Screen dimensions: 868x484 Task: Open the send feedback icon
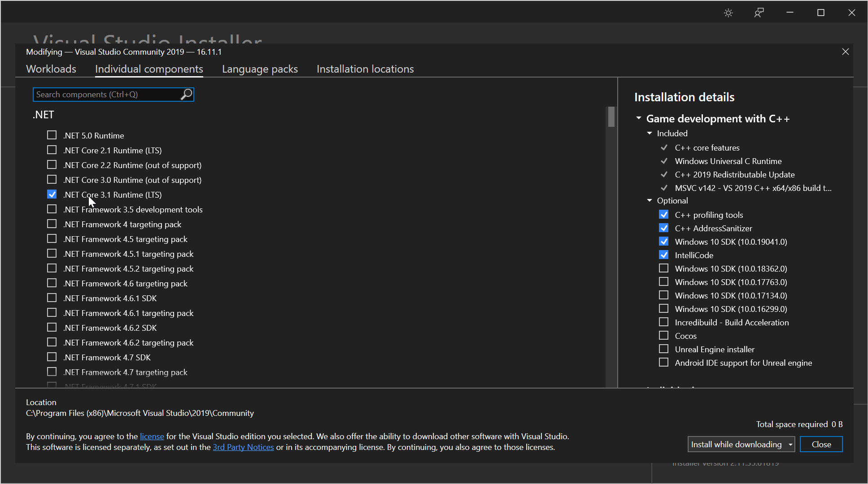[x=759, y=13]
